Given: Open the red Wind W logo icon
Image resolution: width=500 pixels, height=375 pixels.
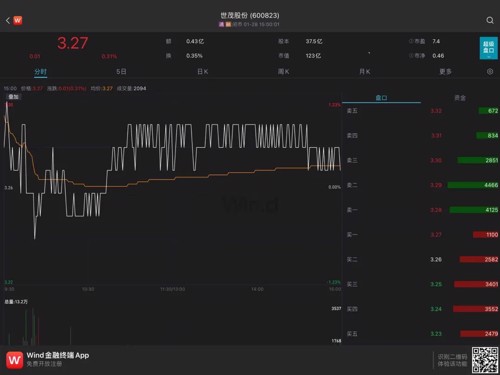Looking at the screenshot, I should click(x=18, y=21).
